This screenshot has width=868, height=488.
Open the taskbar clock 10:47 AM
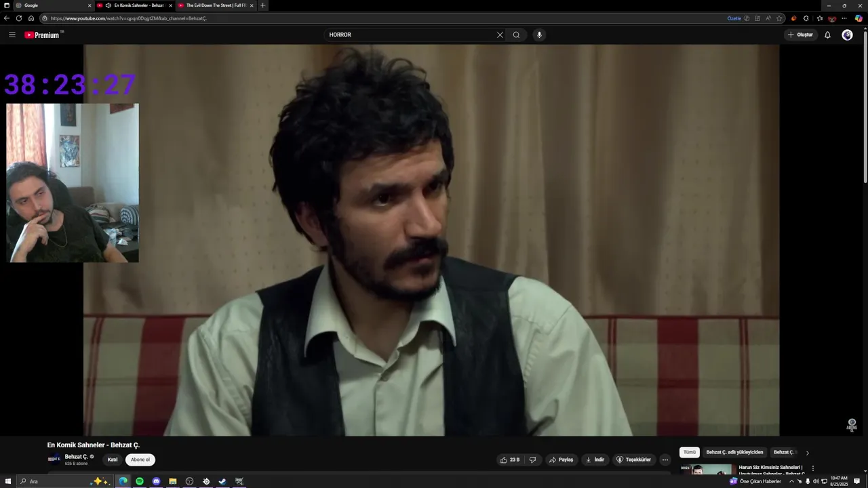pos(839,481)
